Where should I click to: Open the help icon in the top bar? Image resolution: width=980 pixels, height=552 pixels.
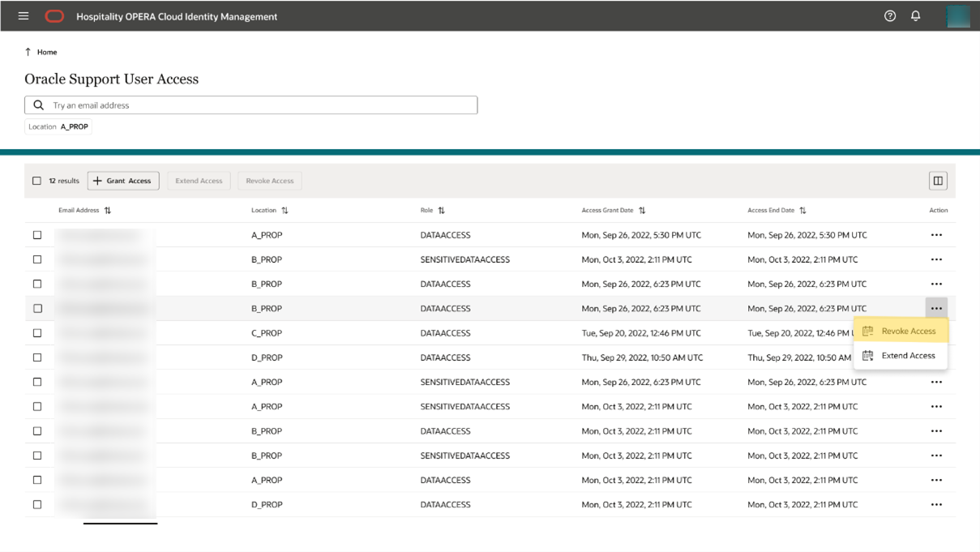pos(890,15)
